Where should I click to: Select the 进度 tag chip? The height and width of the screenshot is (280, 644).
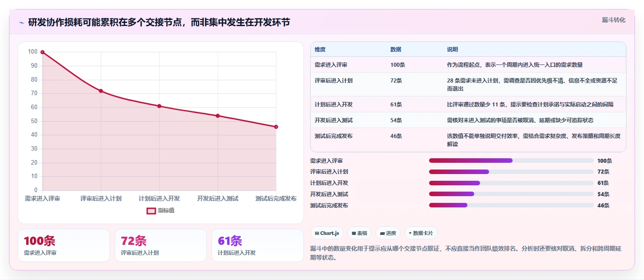click(388, 233)
